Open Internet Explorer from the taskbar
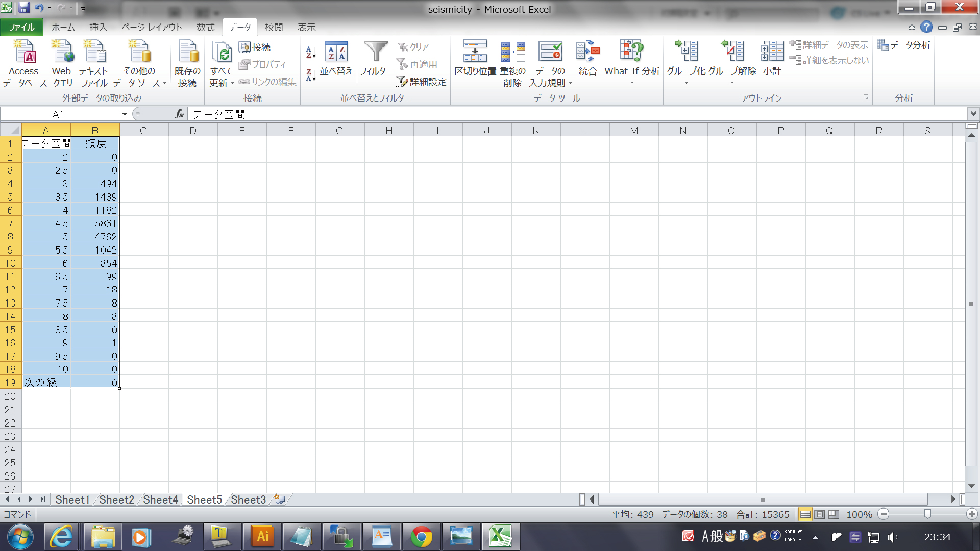The height and width of the screenshot is (551, 980). pos(62,537)
